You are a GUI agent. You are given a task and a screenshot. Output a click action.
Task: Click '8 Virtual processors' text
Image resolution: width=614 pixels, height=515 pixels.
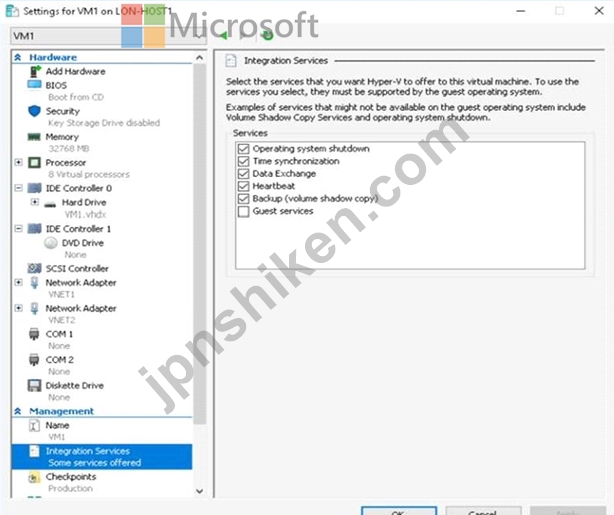pyautogui.click(x=89, y=174)
